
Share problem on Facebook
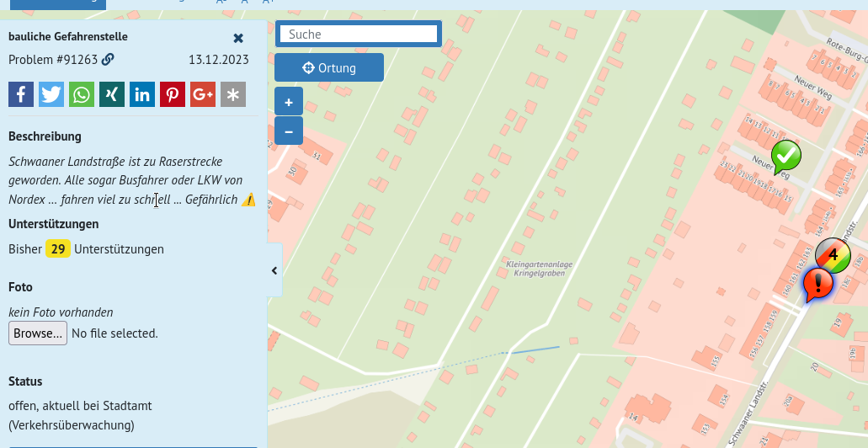(x=21, y=94)
